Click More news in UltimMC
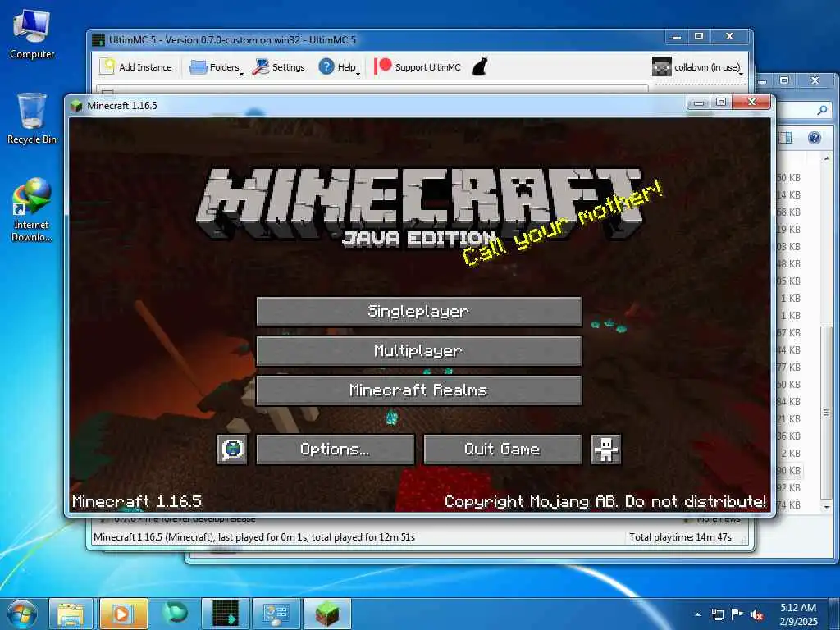 tap(718, 519)
